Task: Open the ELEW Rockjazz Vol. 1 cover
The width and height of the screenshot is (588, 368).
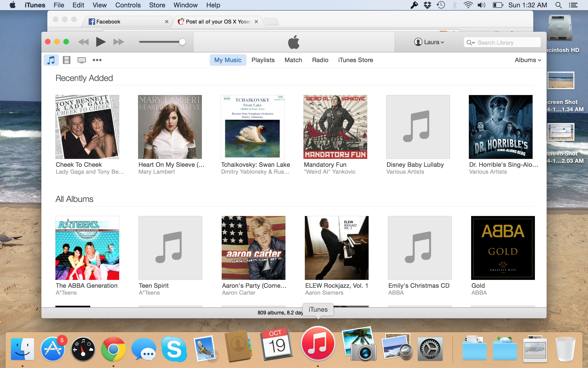Action: point(336,248)
